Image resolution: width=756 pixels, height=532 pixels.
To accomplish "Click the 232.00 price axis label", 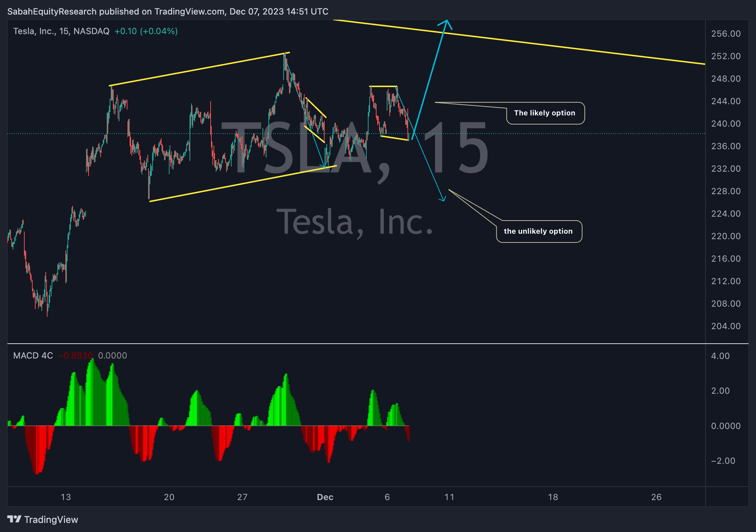I will pos(726,169).
